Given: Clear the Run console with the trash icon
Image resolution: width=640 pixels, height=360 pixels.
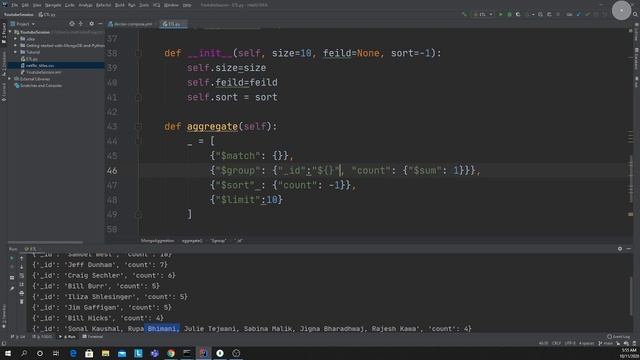Looking at the screenshot, I should (22, 302).
